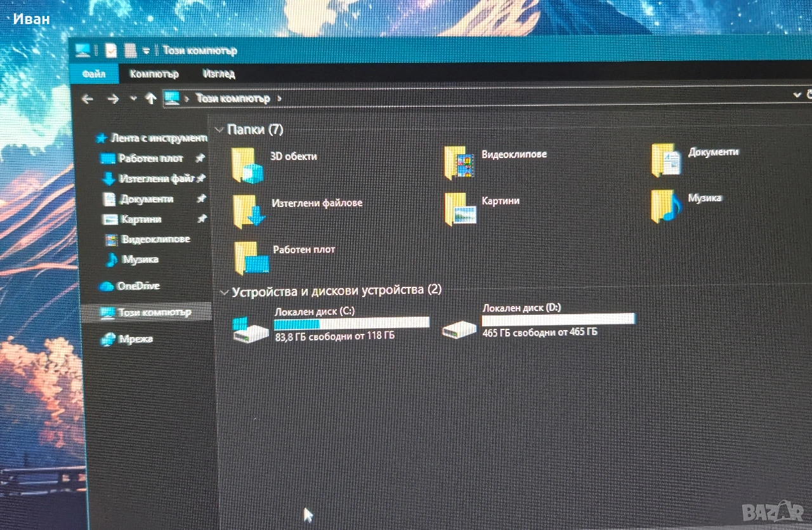Screen dimensions: 812x530
Task: Open the Видеоклипове folder icon
Action: click(x=459, y=162)
